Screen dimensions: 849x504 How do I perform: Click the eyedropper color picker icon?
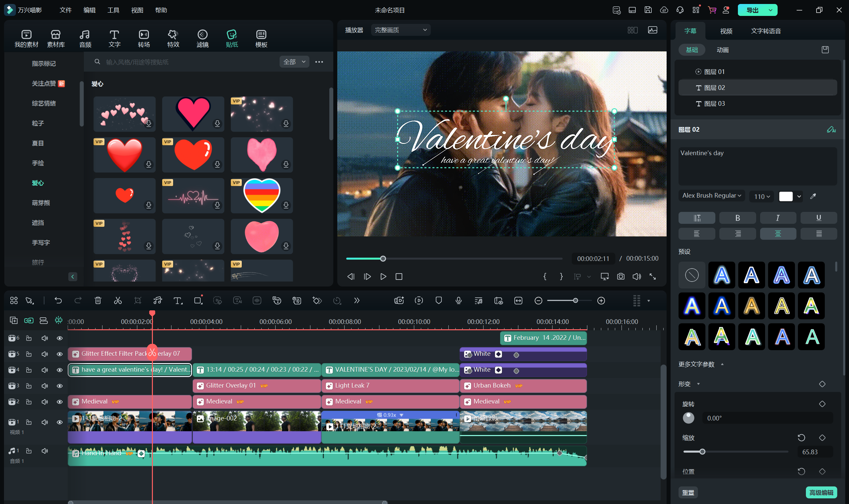[813, 196]
